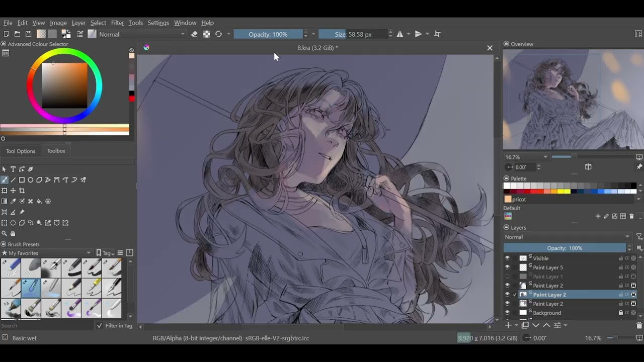Click the brush preset Search field
This screenshot has width=644, height=362.
(x=46, y=326)
